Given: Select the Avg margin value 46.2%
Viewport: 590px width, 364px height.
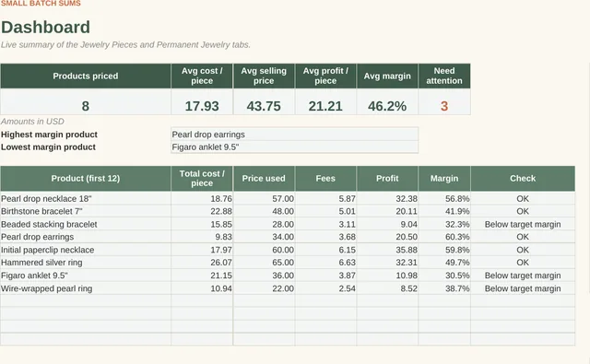Looking at the screenshot, I should pos(387,106).
